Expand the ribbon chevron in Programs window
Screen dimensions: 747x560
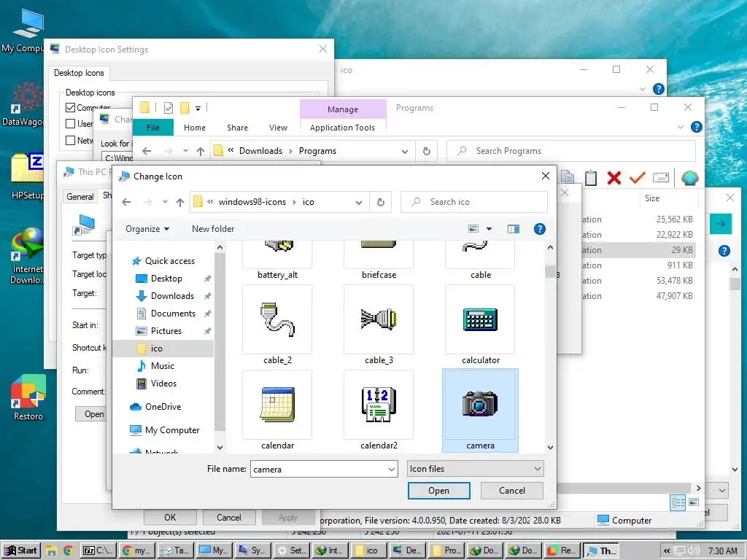(x=681, y=127)
